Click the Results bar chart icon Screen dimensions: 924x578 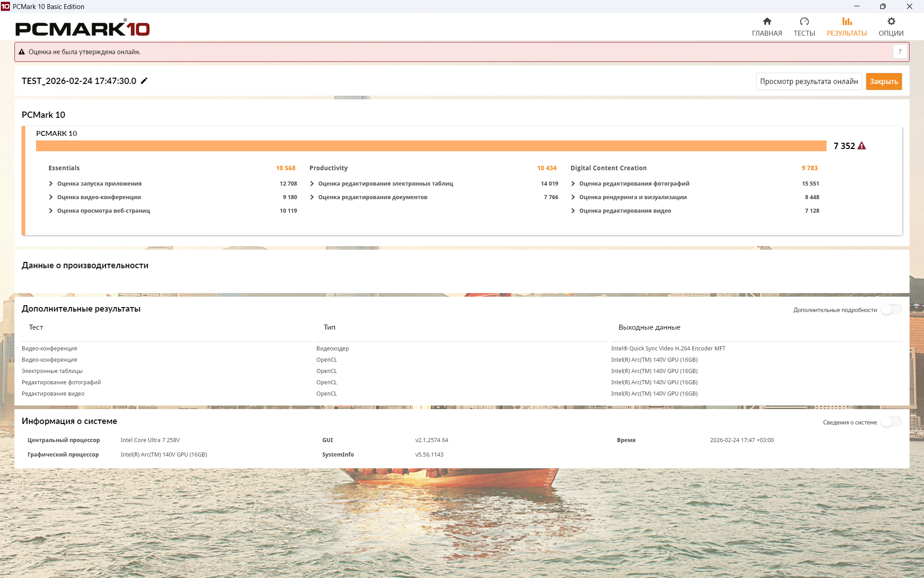click(846, 21)
